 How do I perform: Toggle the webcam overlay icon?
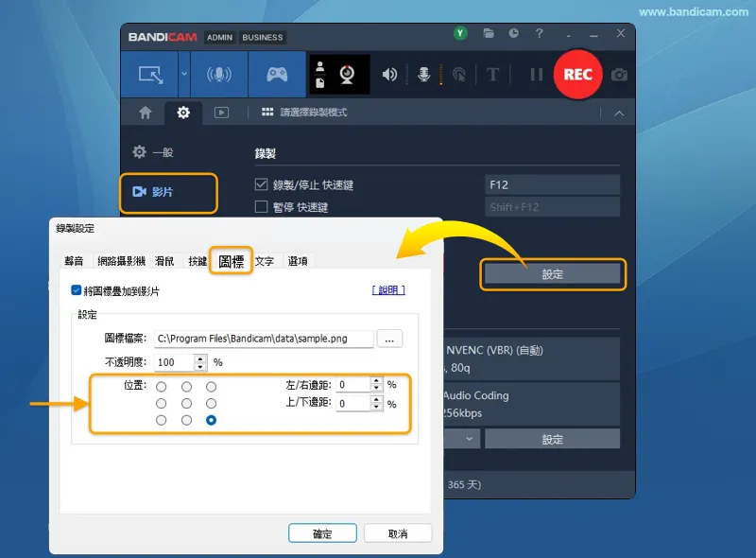pos(347,75)
